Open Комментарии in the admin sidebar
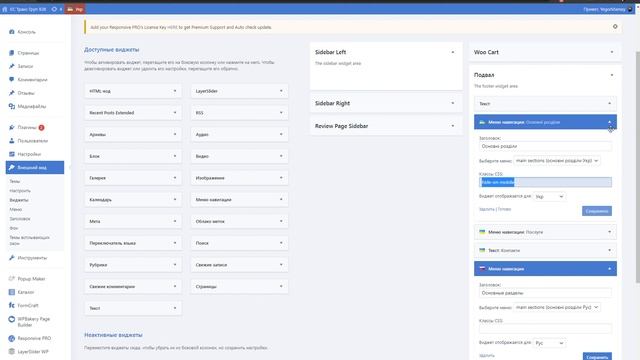The height and width of the screenshot is (360, 640). [x=32, y=80]
